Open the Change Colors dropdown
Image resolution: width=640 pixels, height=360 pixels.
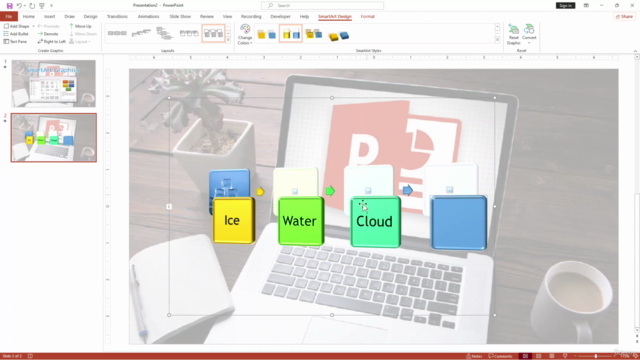(245, 34)
